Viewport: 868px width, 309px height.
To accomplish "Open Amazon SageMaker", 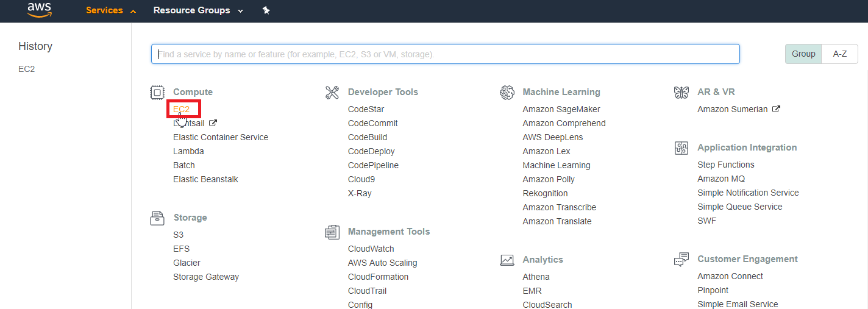I will (x=561, y=109).
